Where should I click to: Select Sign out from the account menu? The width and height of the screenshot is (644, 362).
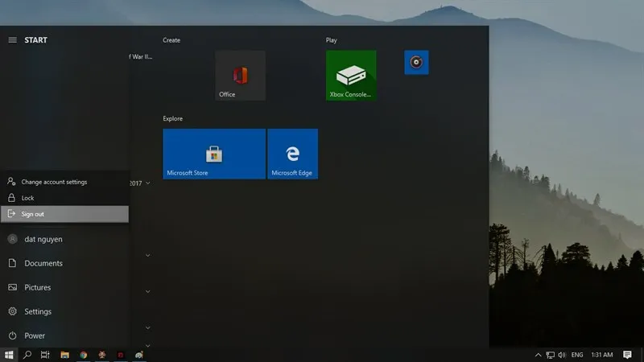click(64, 214)
